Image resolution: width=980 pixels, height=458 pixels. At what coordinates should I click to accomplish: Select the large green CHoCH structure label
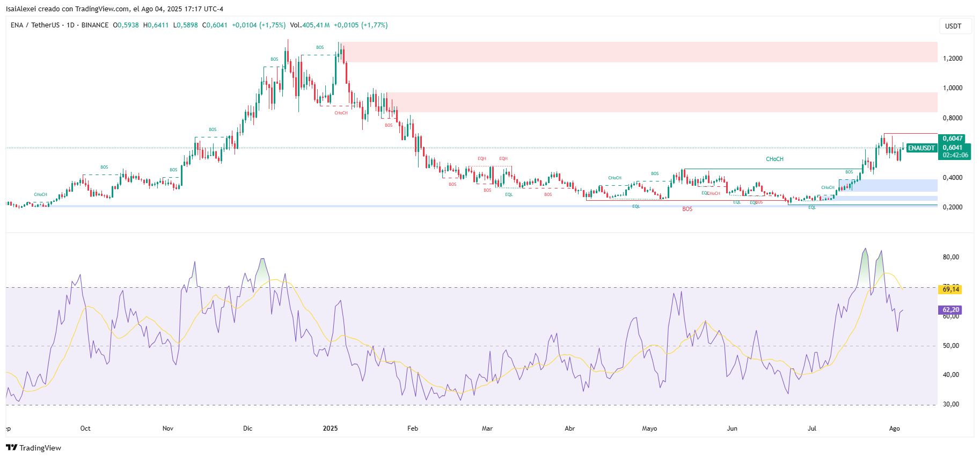click(774, 159)
